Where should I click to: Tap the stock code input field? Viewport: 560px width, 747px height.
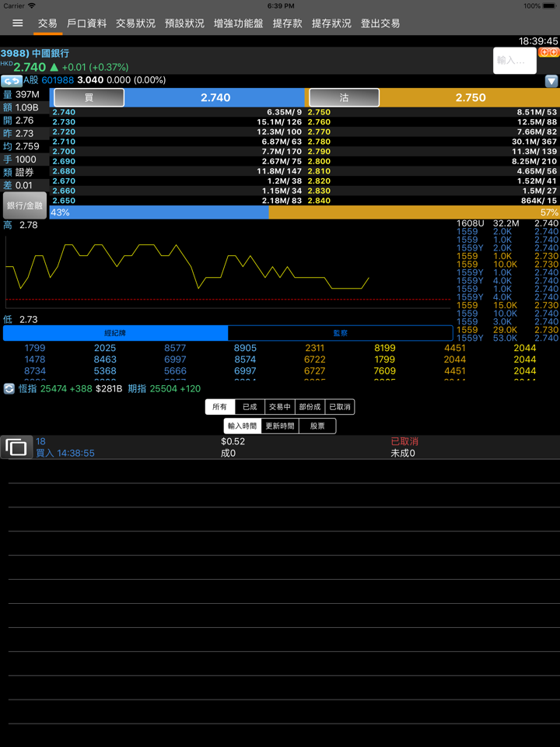(x=514, y=60)
